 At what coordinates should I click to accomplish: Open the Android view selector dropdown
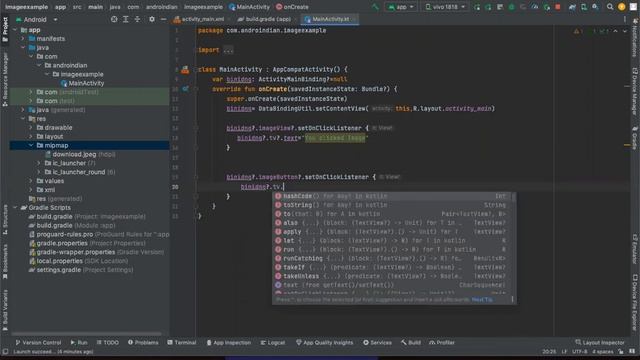(x=36, y=19)
